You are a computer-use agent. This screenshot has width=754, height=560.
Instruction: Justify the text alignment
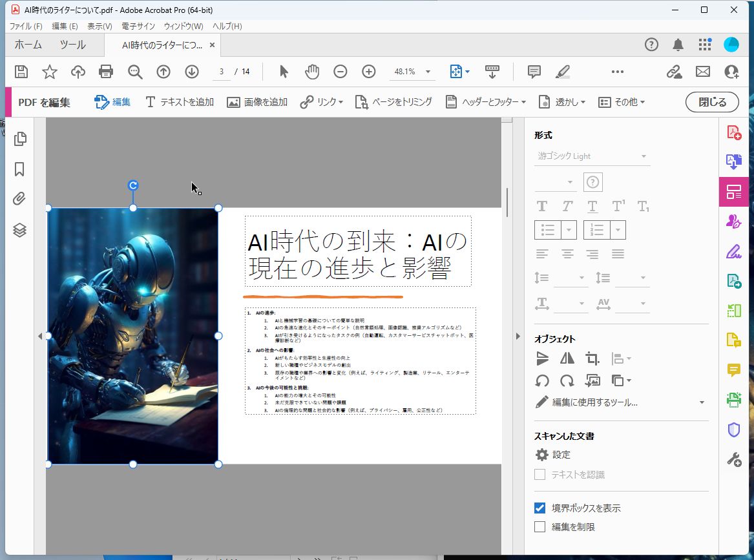tap(618, 254)
